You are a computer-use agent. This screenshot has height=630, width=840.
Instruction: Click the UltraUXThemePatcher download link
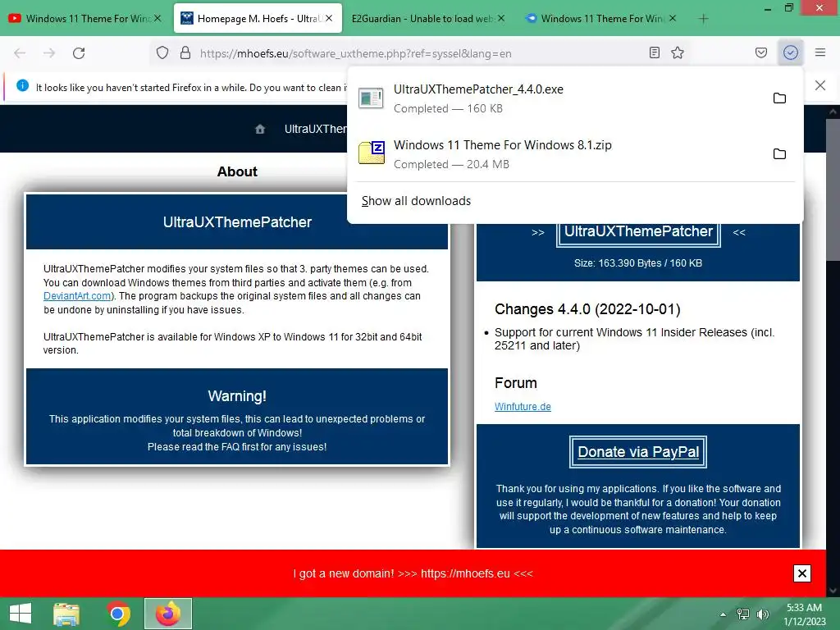click(x=638, y=231)
